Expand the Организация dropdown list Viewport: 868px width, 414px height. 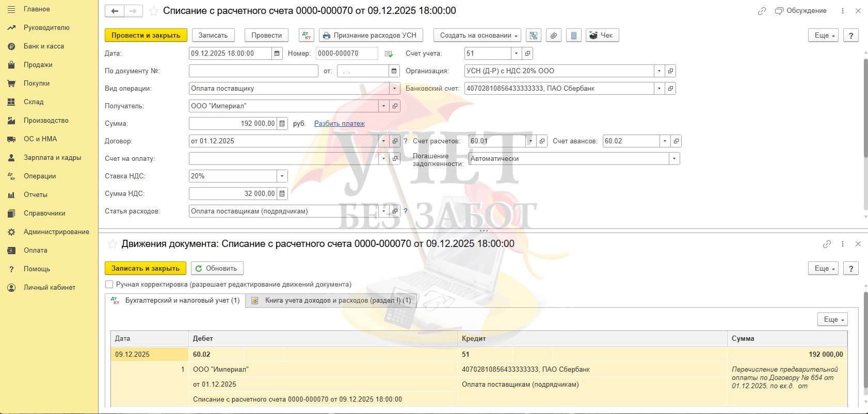pos(659,71)
